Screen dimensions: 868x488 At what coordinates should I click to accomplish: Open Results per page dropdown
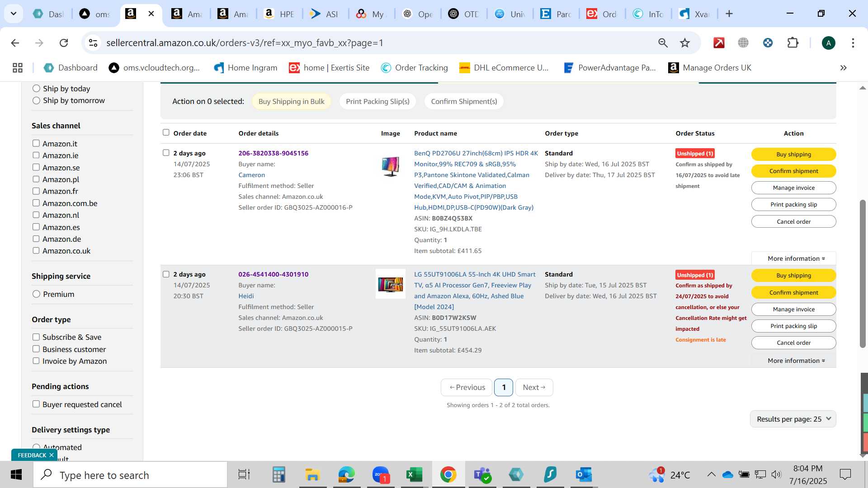pyautogui.click(x=793, y=419)
